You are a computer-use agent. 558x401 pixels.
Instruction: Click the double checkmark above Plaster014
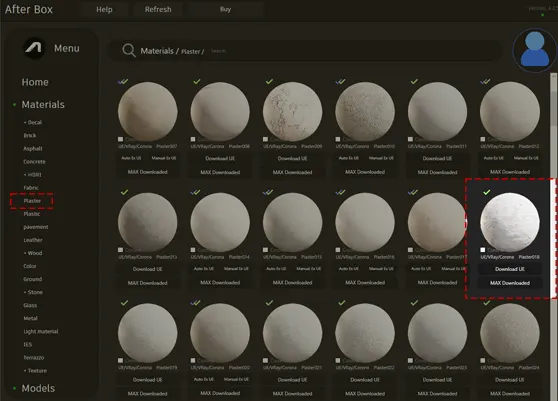click(x=195, y=192)
